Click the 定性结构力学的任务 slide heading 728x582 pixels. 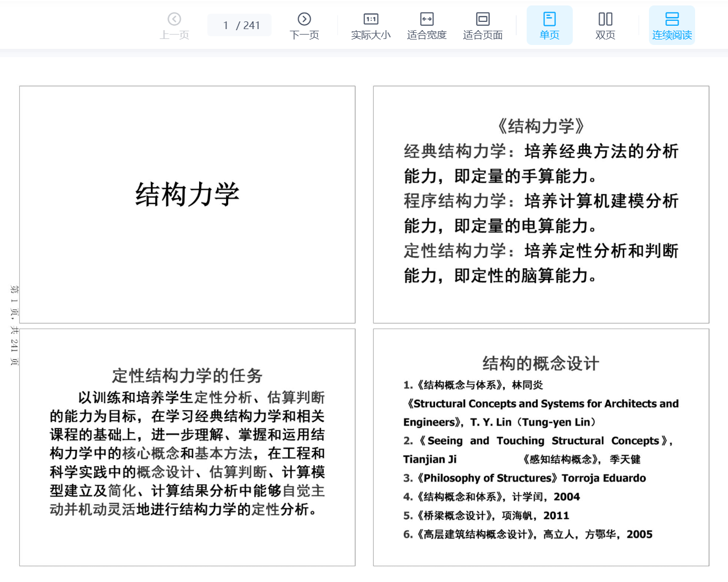[187, 376]
